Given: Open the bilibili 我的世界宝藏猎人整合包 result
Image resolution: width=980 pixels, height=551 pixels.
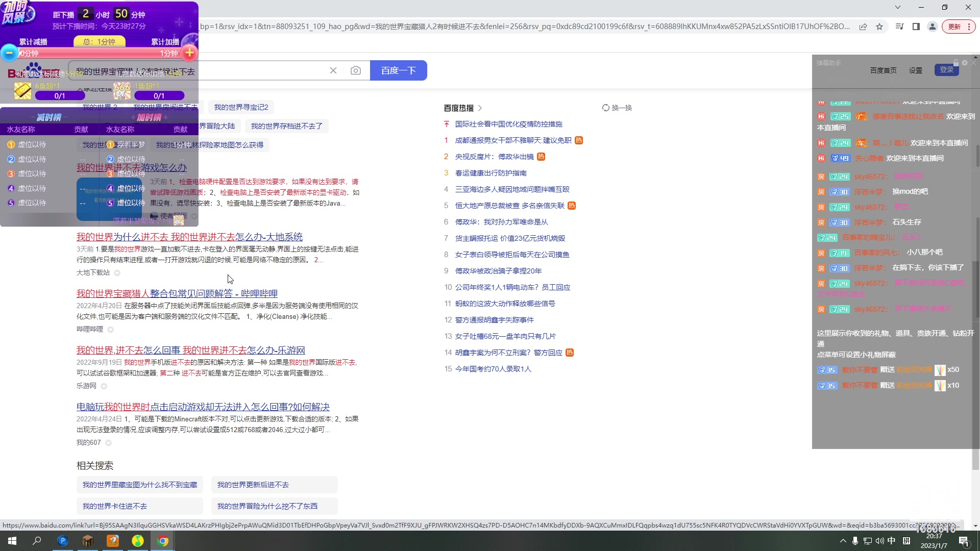Looking at the screenshot, I should 177,293.
